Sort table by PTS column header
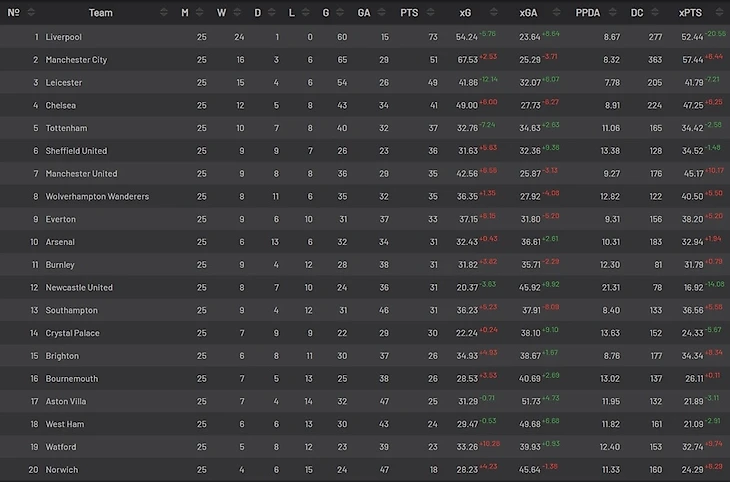 tap(409, 13)
